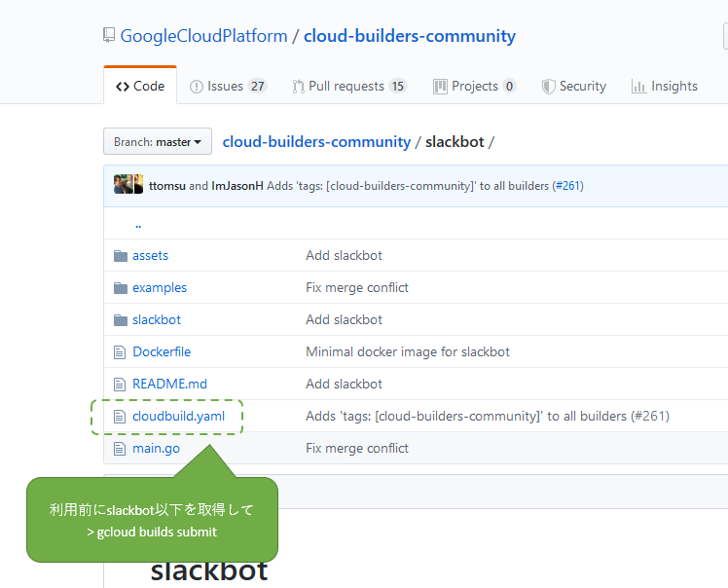Click the Issues count badge 27
The height and width of the screenshot is (588, 728).
pyautogui.click(x=258, y=87)
